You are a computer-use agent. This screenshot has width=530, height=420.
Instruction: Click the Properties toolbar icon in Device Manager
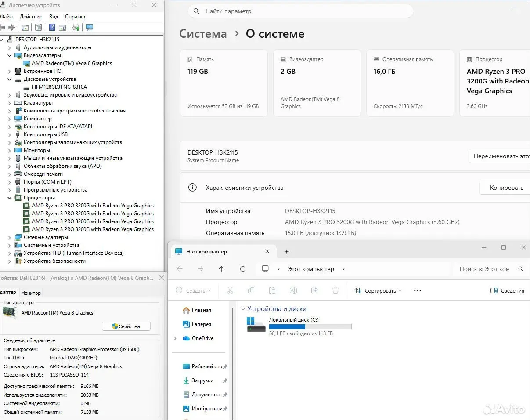pos(39,27)
